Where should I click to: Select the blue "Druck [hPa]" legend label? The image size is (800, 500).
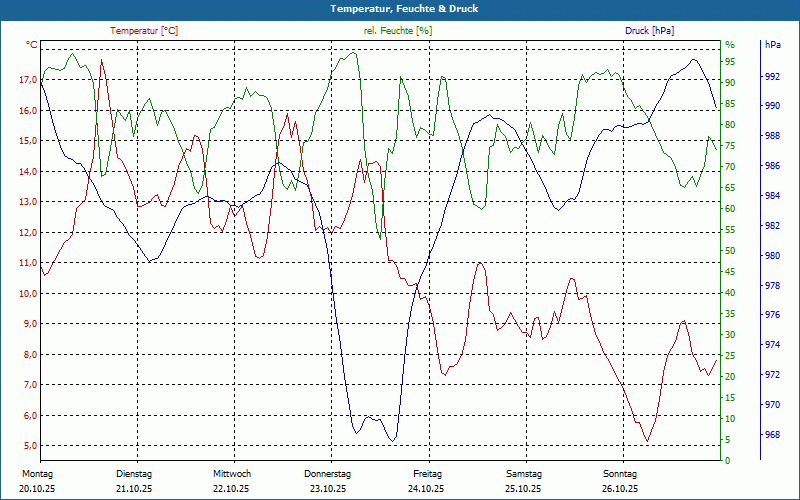click(649, 31)
